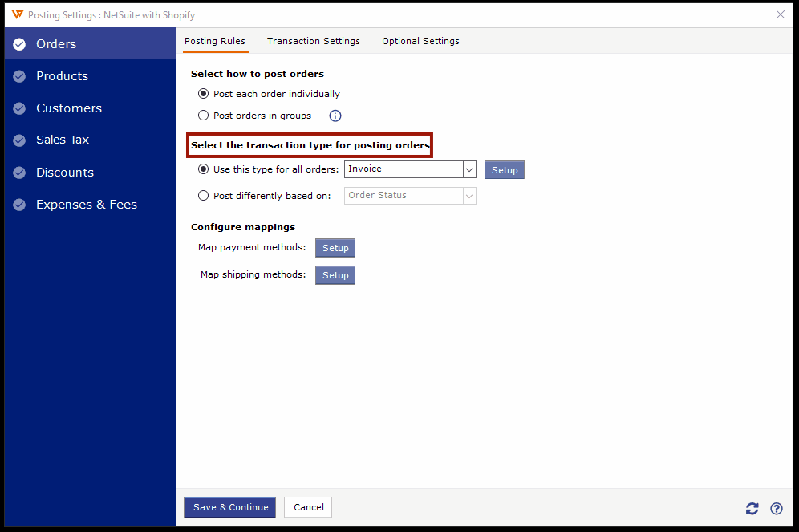Open the Orders section in sidebar
The height and width of the screenshot is (532, 799).
click(90, 44)
